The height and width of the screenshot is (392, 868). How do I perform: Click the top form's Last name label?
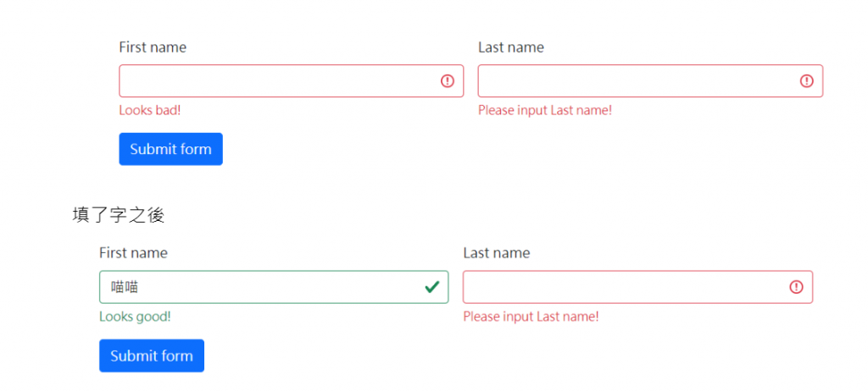pyautogui.click(x=510, y=47)
